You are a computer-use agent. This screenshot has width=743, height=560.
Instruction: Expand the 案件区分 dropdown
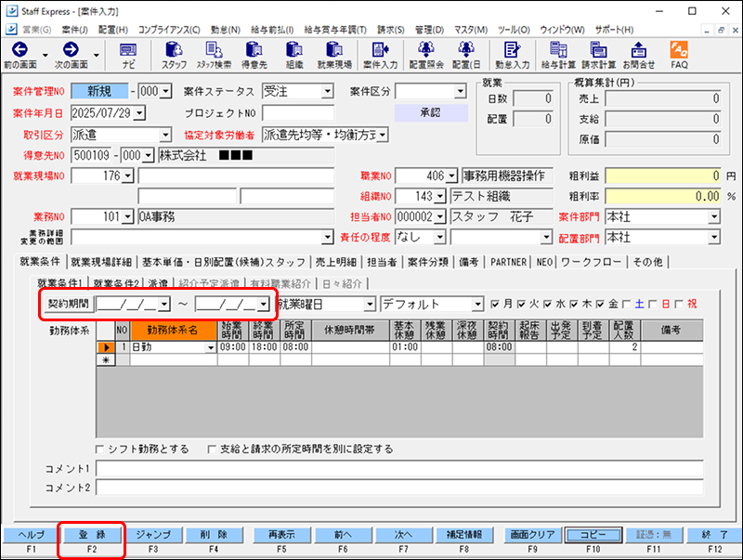coord(460,91)
